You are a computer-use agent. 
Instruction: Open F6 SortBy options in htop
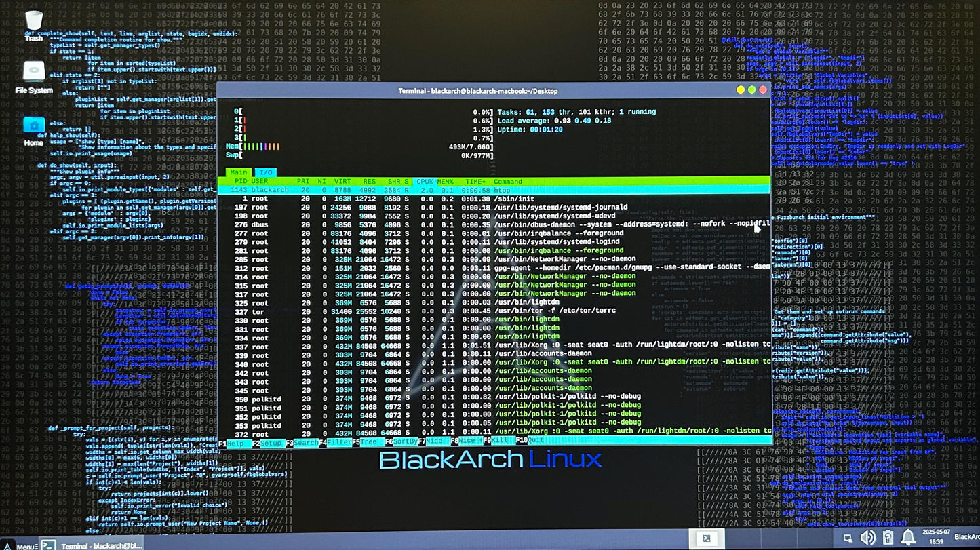(405, 443)
